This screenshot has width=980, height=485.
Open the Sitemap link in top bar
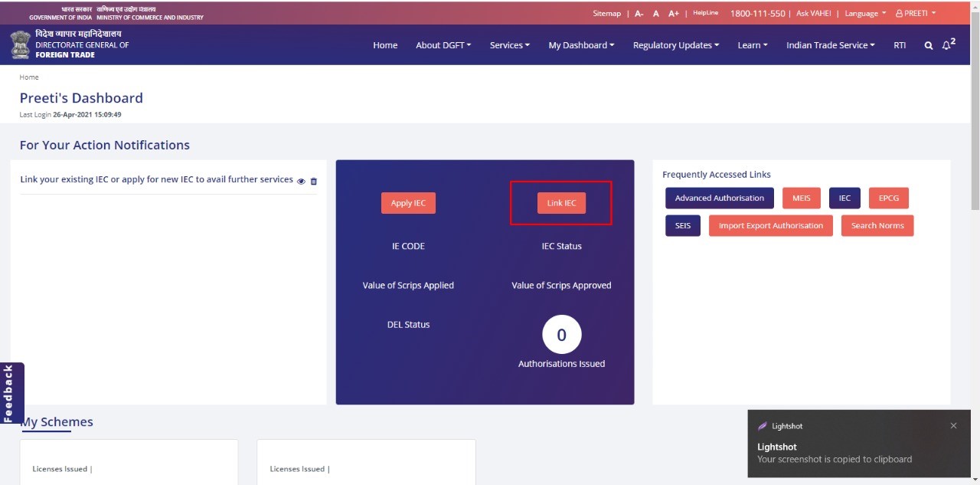(x=607, y=14)
